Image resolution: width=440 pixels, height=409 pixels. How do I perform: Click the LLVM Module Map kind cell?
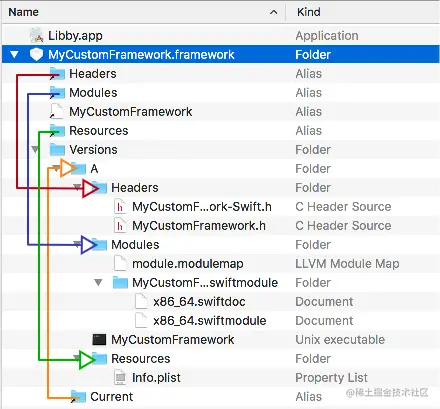tap(347, 263)
